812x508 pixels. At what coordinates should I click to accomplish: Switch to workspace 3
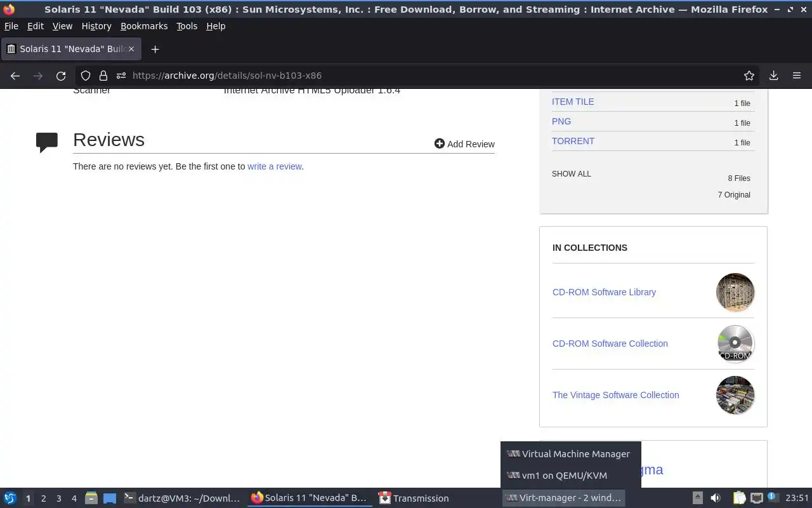[58, 498]
